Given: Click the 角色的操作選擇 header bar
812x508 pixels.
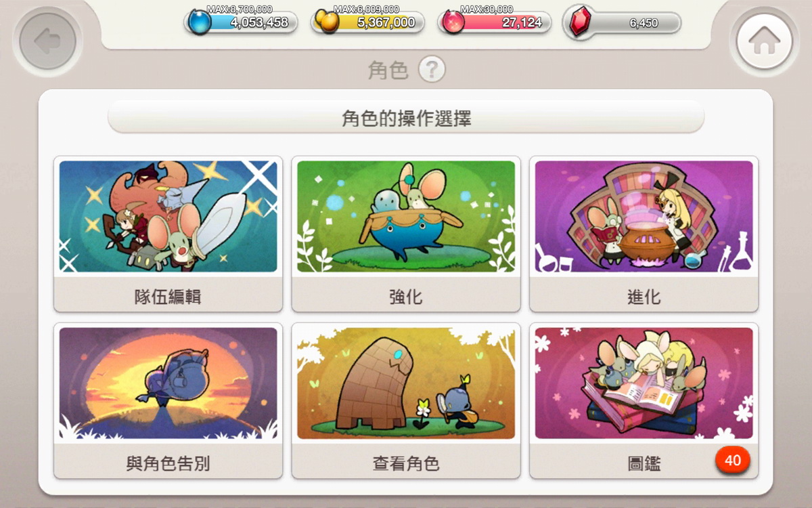Looking at the screenshot, I should (406, 120).
